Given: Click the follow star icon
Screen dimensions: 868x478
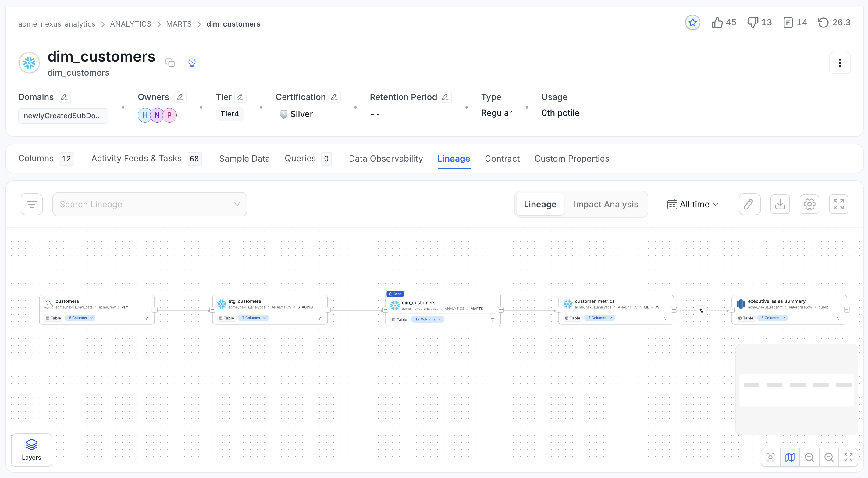Looking at the screenshot, I should [692, 23].
